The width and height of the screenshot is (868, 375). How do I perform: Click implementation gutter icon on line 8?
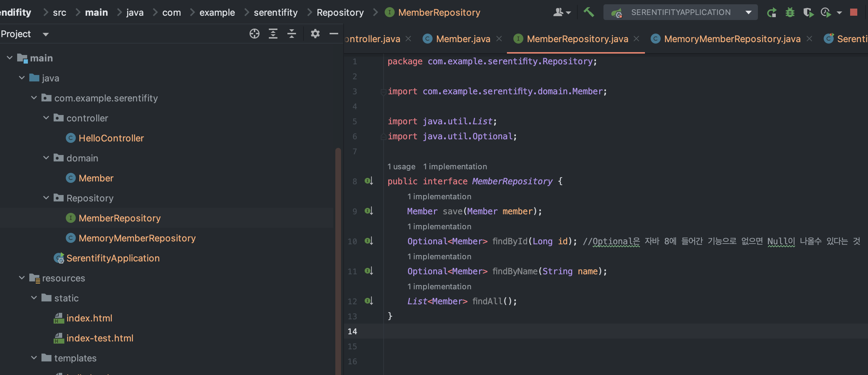click(369, 181)
